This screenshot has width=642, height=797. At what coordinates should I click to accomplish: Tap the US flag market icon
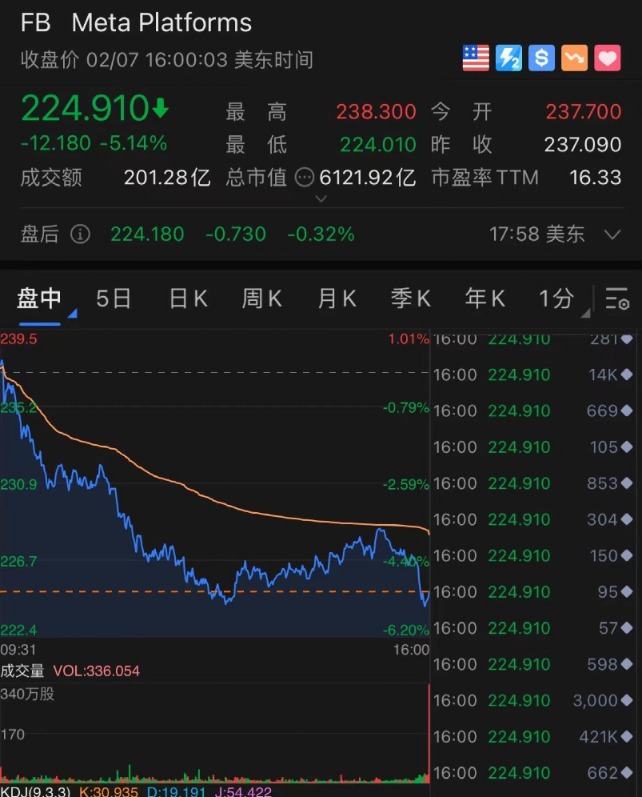click(x=476, y=58)
